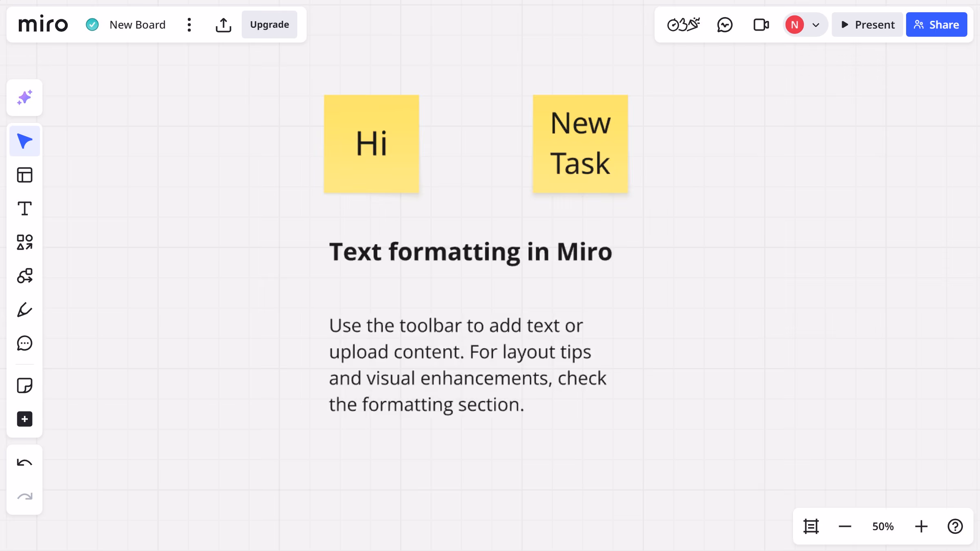Open the collaboration tools with timer and reactions icon
980x551 pixels.
point(684,25)
